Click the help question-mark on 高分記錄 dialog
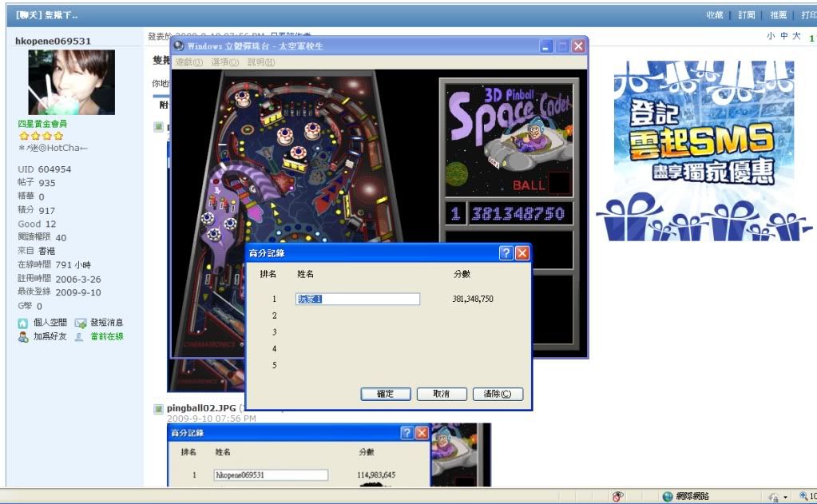The height and width of the screenshot is (504, 817). (506, 253)
